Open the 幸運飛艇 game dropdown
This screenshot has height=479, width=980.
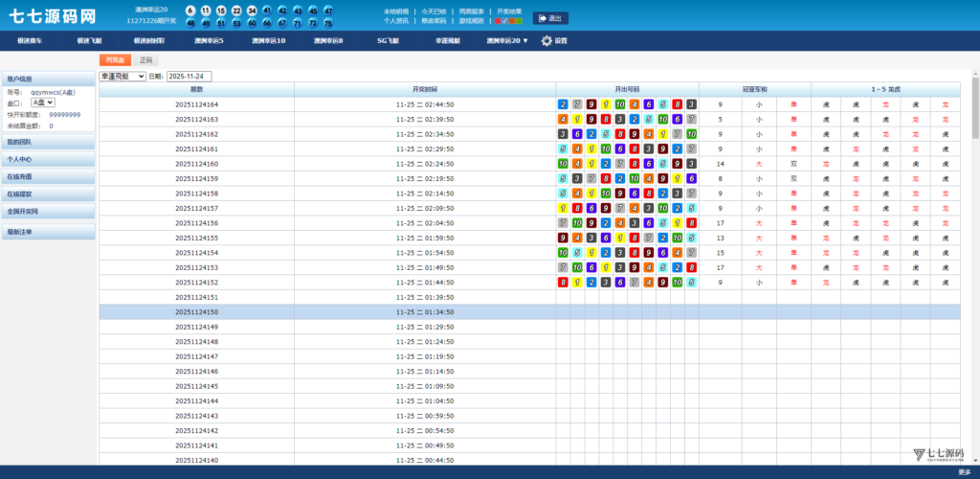tap(122, 76)
